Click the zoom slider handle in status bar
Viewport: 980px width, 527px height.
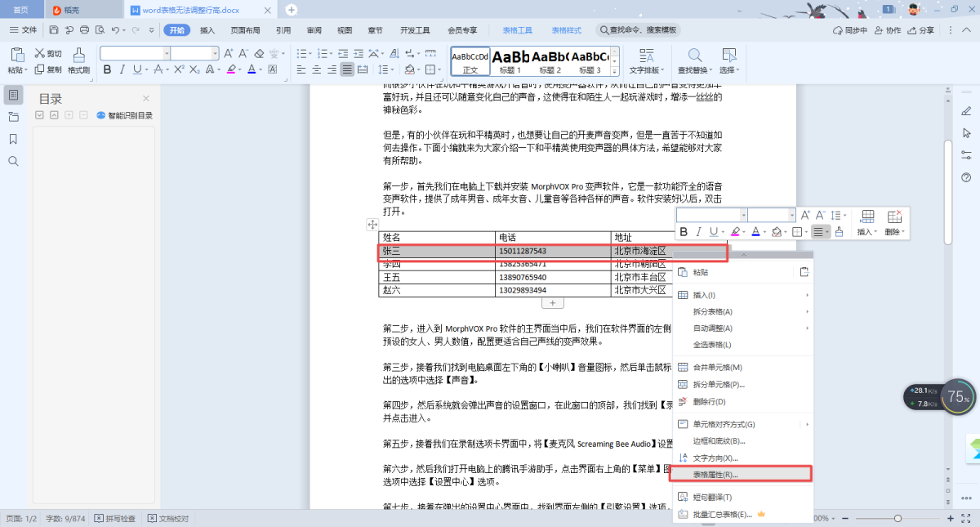click(898, 518)
